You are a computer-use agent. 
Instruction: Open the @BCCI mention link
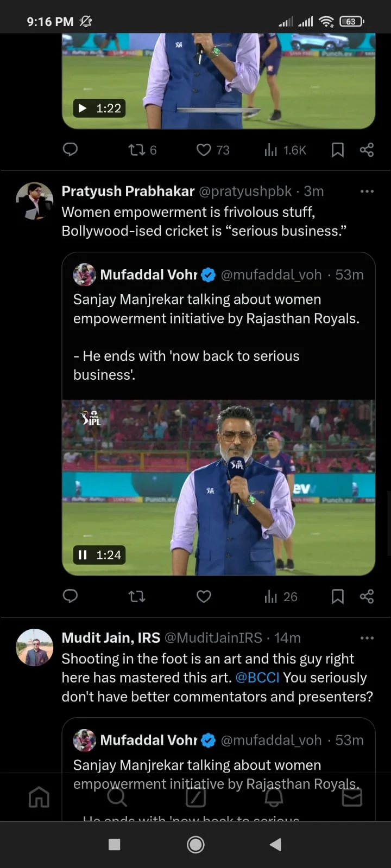tap(257, 678)
